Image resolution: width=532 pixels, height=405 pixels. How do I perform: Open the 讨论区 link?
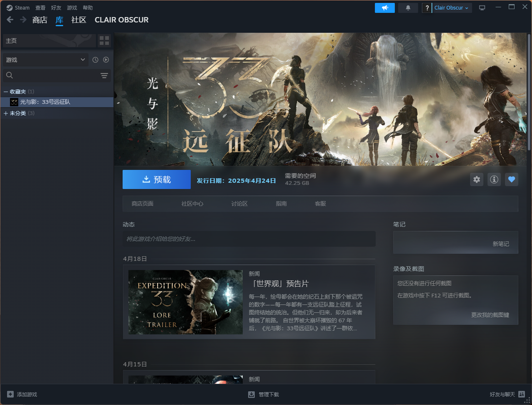(239, 204)
